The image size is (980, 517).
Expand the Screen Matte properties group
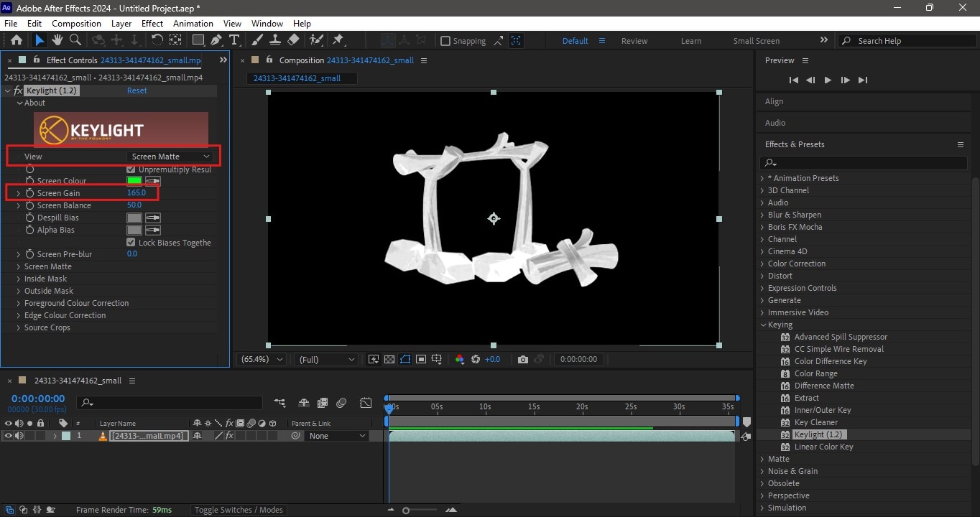[18, 266]
